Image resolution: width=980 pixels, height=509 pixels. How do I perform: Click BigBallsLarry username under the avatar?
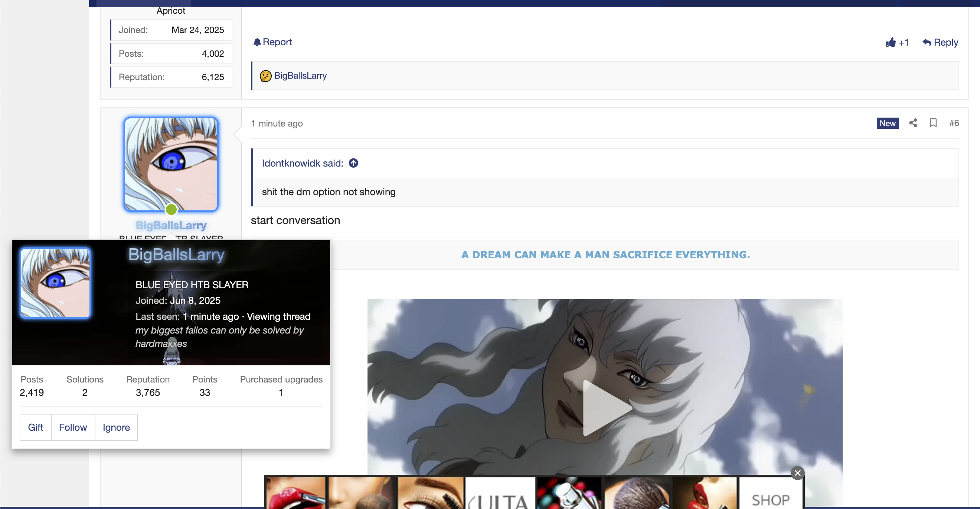[171, 225]
